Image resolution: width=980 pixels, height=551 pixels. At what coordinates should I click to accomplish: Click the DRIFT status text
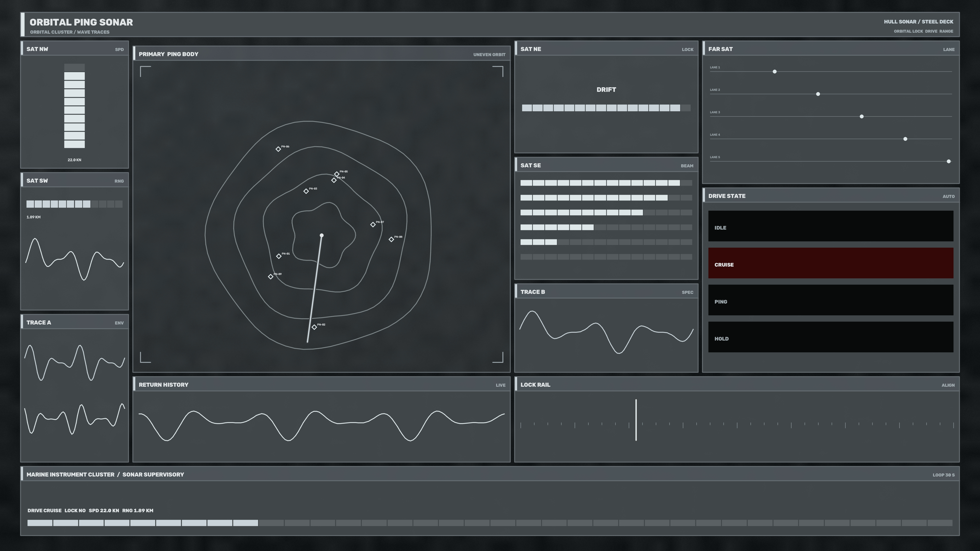(606, 90)
